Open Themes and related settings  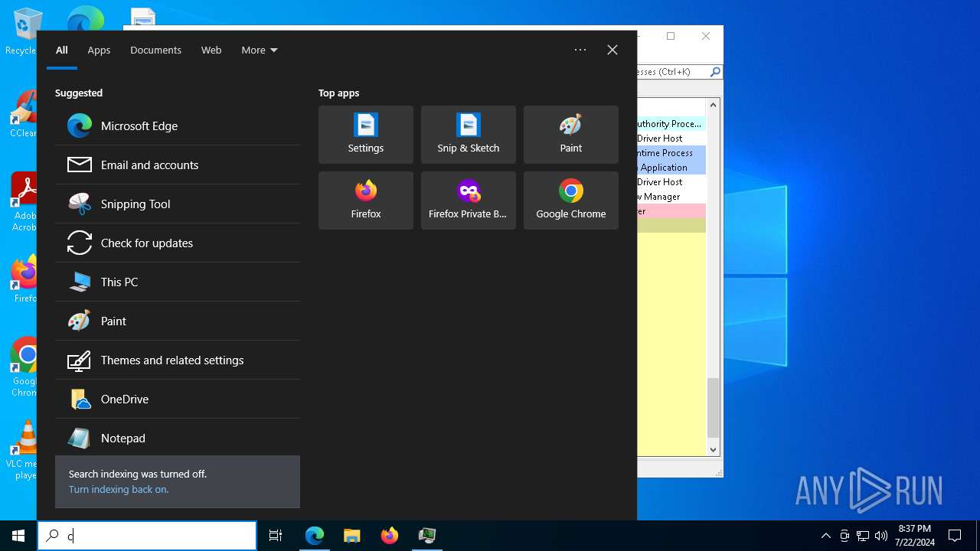tap(178, 360)
